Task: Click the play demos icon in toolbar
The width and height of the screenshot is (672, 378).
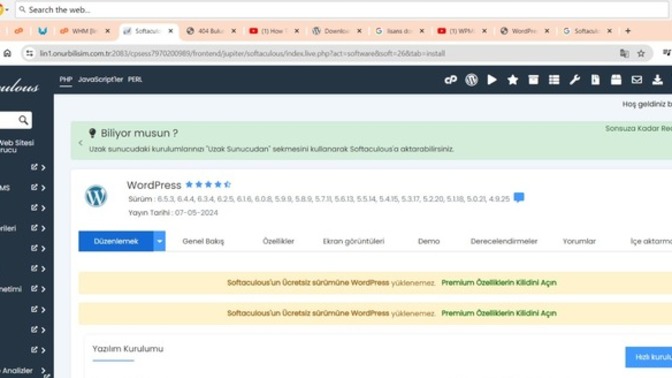Action: 492,80
